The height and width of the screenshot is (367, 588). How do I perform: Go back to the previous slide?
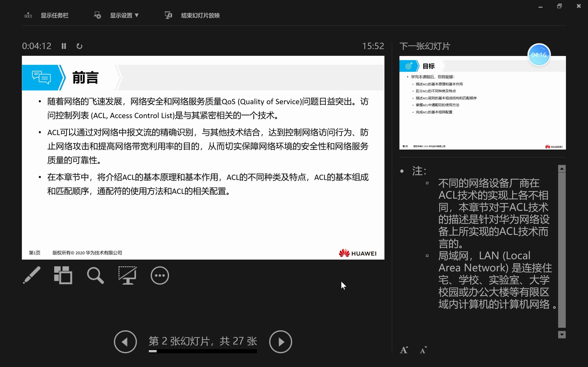coord(125,342)
